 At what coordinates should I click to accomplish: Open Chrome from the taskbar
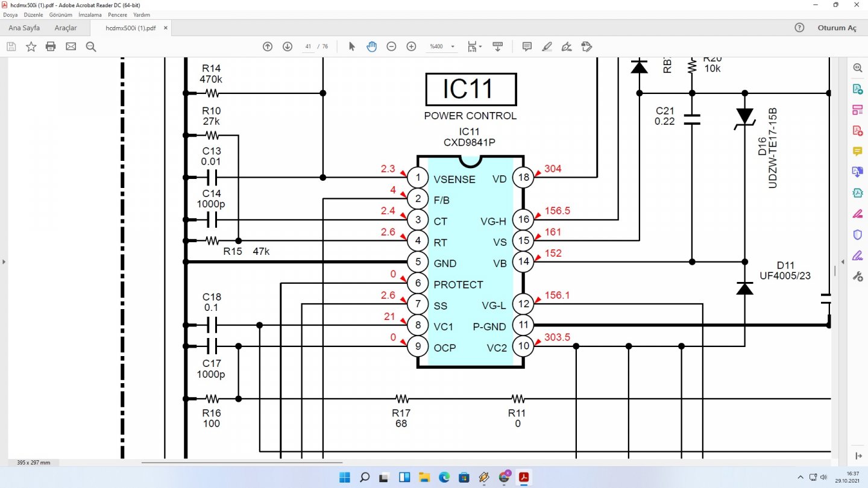point(505,478)
